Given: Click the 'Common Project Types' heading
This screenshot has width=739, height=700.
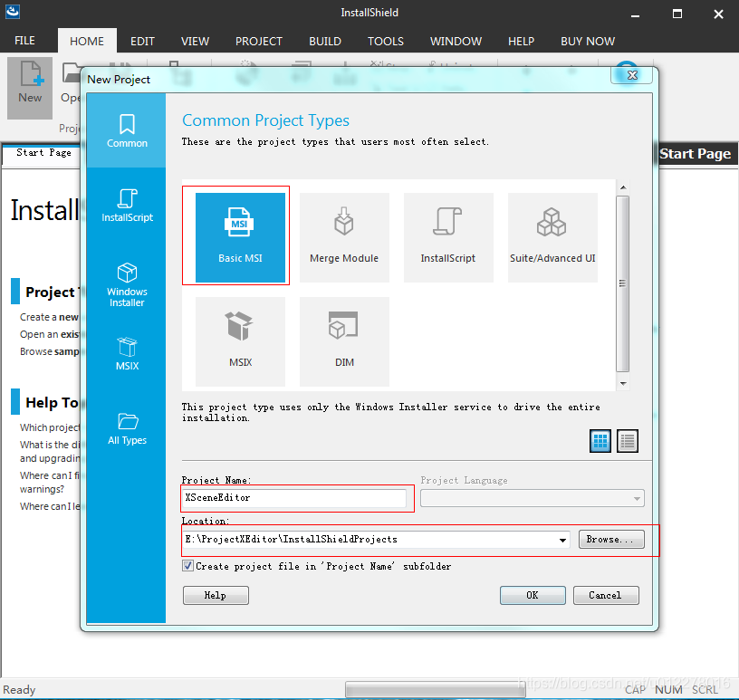Looking at the screenshot, I should tap(266, 120).
